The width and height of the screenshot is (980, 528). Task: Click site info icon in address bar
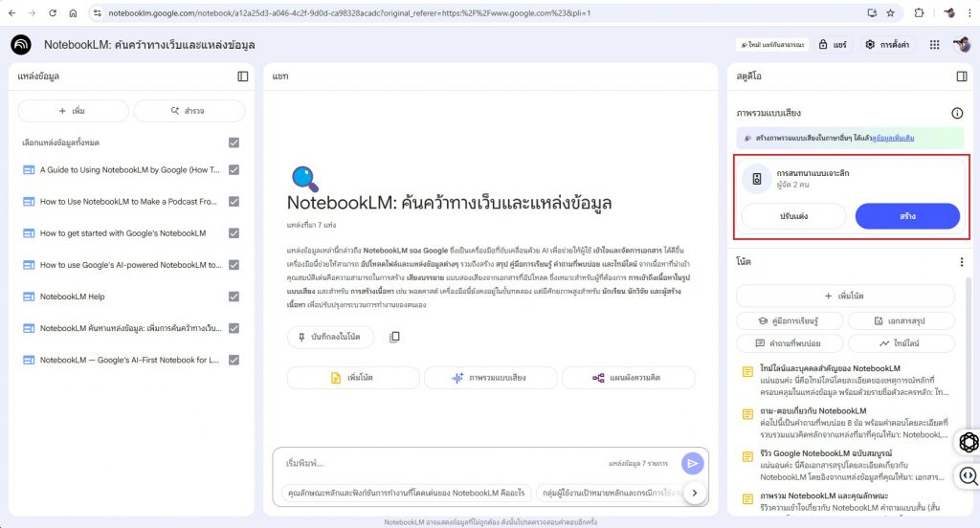click(x=97, y=12)
